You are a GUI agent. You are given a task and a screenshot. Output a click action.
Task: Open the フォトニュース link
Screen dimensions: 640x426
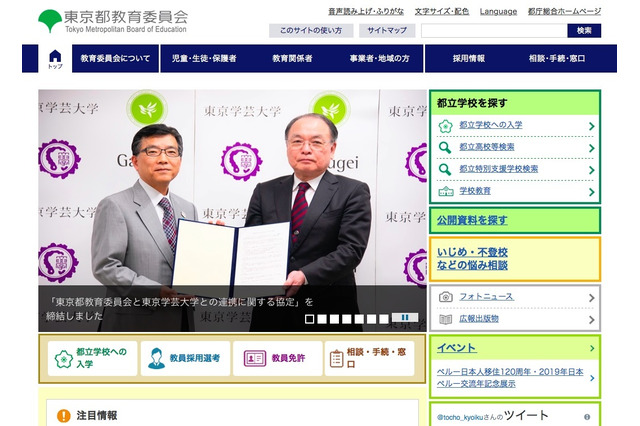click(486, 297)
